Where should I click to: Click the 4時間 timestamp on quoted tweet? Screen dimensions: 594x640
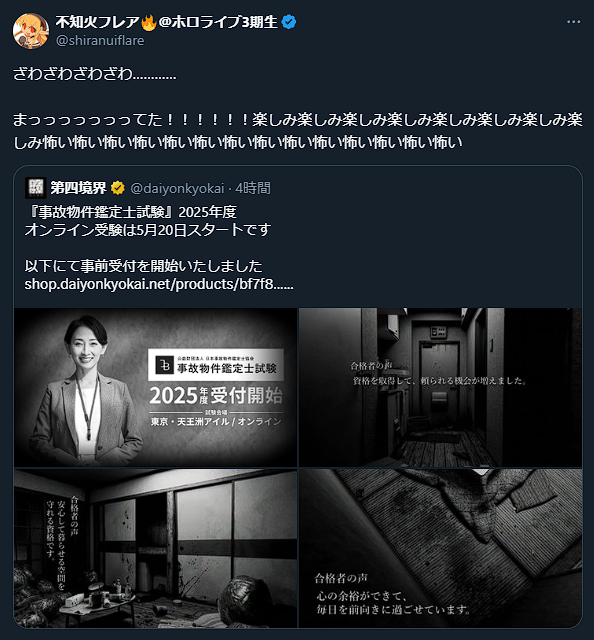[253, 188]
